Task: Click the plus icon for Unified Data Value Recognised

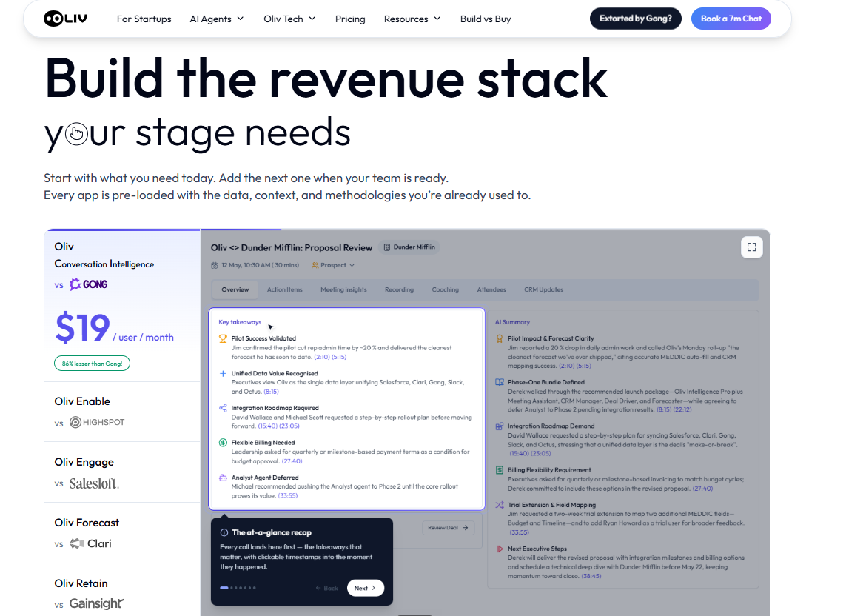Action: (223, 373)
